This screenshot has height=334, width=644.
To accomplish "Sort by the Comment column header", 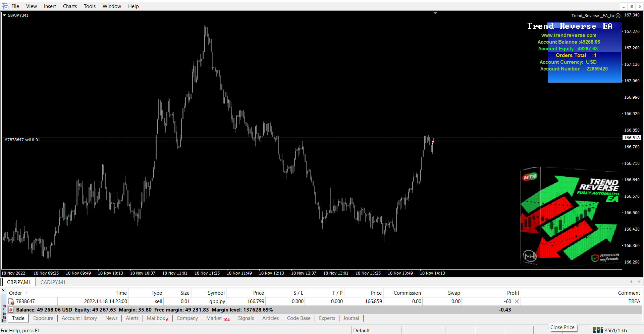I will pyautogui.click(x=581, y=293).
